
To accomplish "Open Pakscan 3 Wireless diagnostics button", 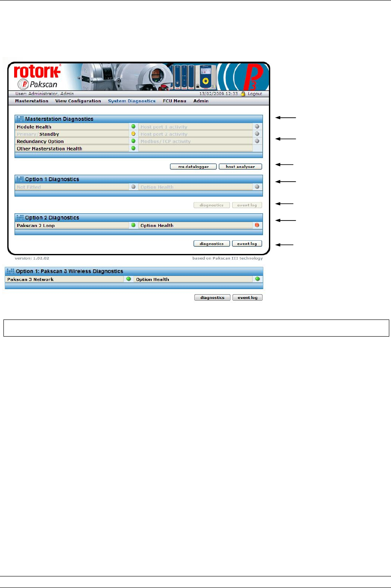I will click(212, 298).
